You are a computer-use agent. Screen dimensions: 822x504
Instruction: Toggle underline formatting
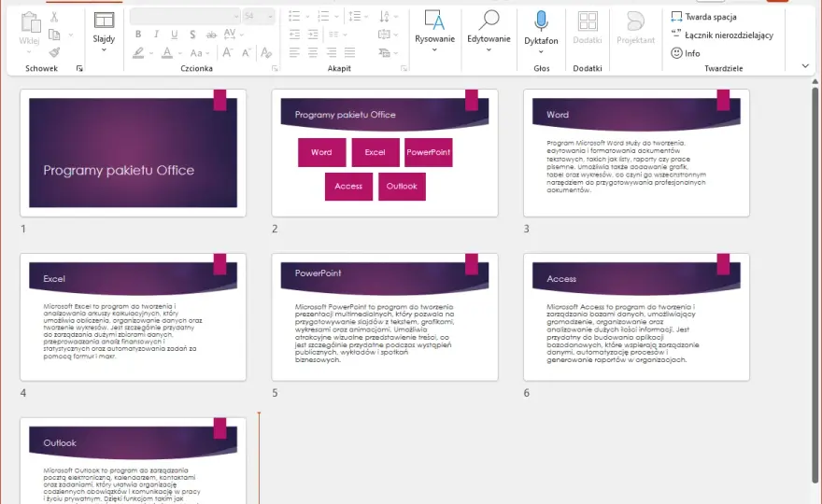(174, 35)
